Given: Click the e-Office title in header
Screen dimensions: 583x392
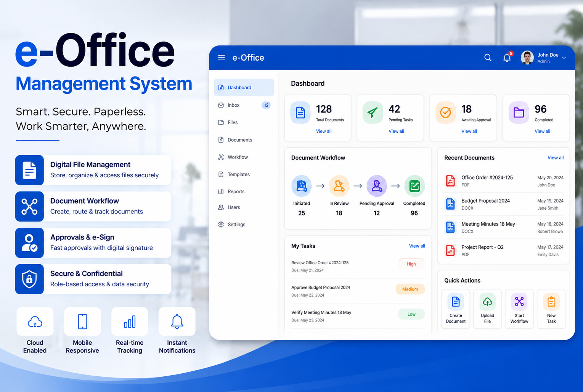Looking at the screenshot, I should point(248,58).
